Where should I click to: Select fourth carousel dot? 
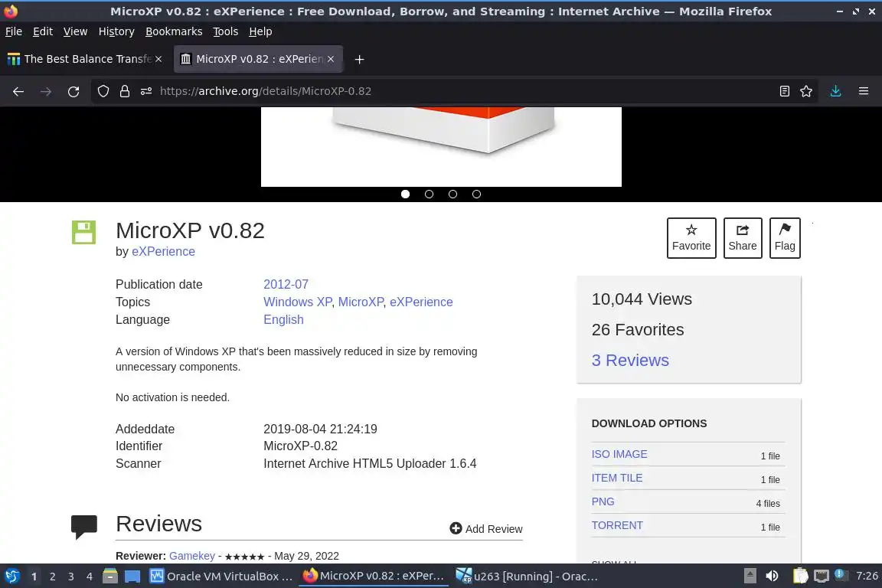[476, 194]
